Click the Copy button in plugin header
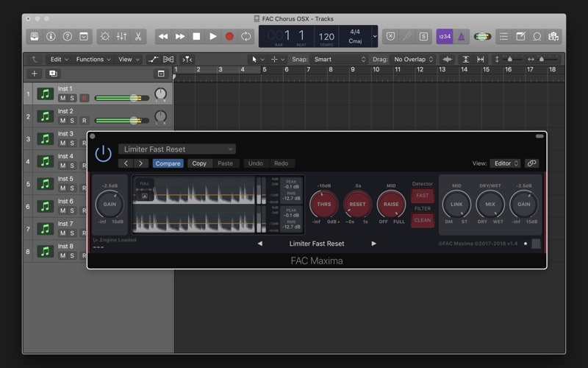This screenshot has width=588, height=368. tap(199, 163)
